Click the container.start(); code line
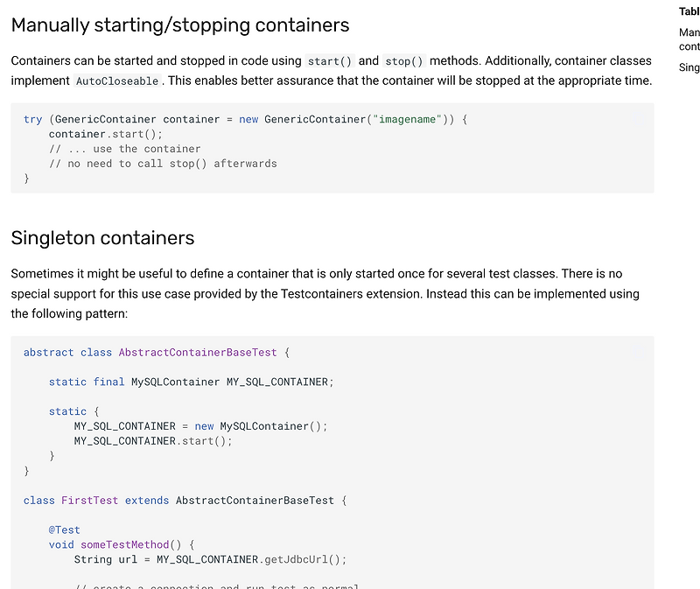This screenshot has height=589, width=700. (106, 134)
